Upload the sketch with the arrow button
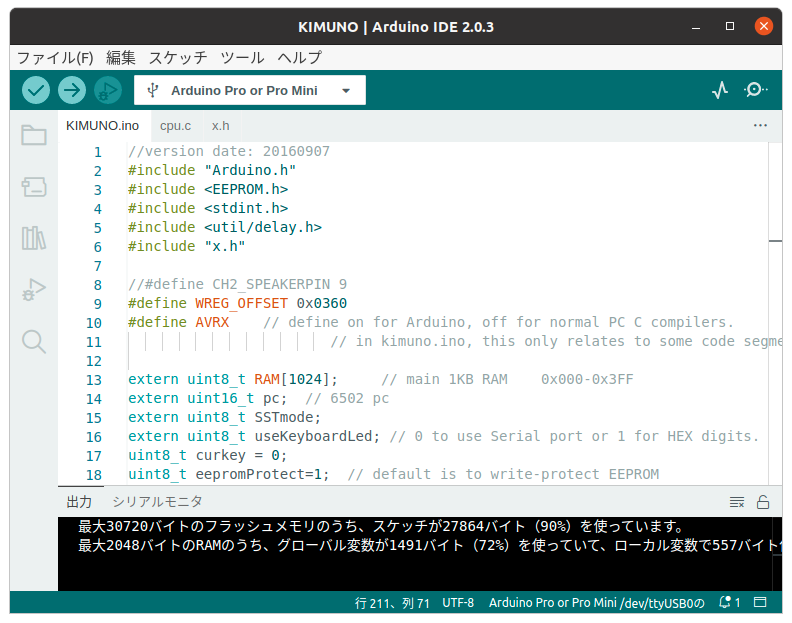The height and width of the screenshot is (623, 792). 72,90
